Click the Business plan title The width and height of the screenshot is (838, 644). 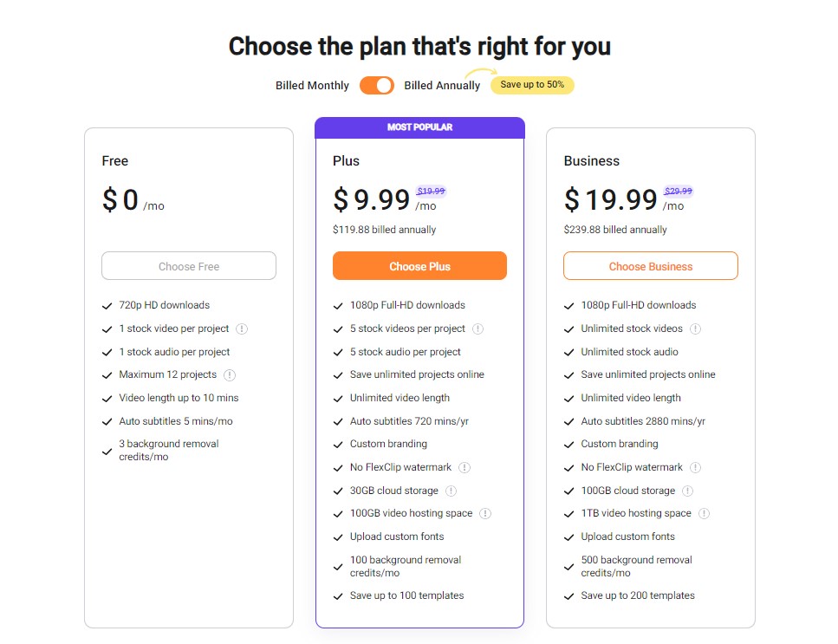(592, 161)
